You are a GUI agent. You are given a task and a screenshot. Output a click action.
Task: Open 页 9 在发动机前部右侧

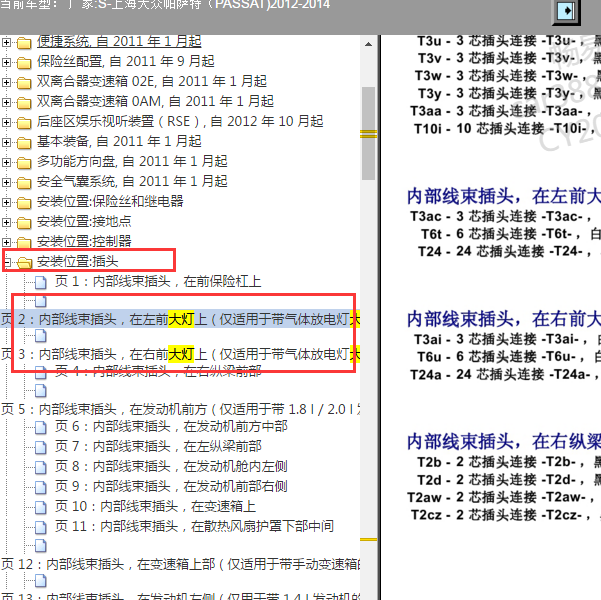(x=171, y=486)
